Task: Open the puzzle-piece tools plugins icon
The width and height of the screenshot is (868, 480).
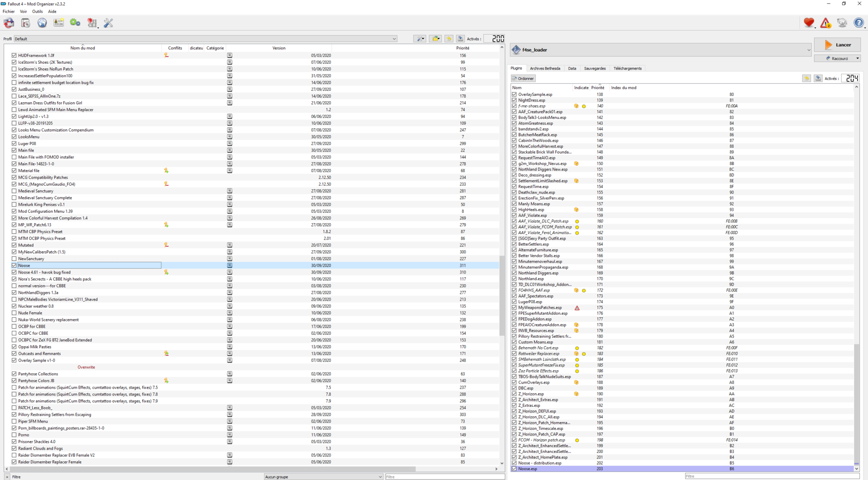Action: point(92,23)
